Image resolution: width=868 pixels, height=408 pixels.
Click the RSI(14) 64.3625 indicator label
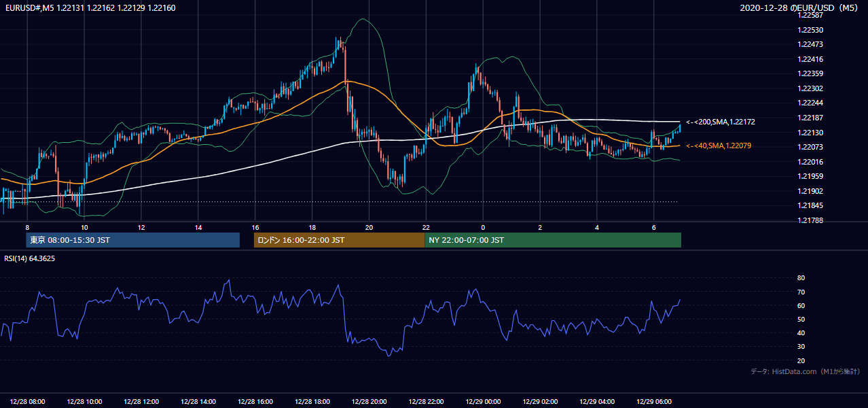coord(31,258)
